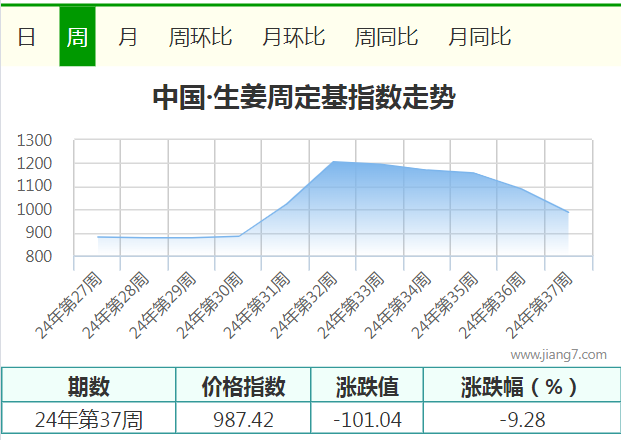Click y-axis label 900
Viewport: 621px width, 440px height.
[39, 233]
